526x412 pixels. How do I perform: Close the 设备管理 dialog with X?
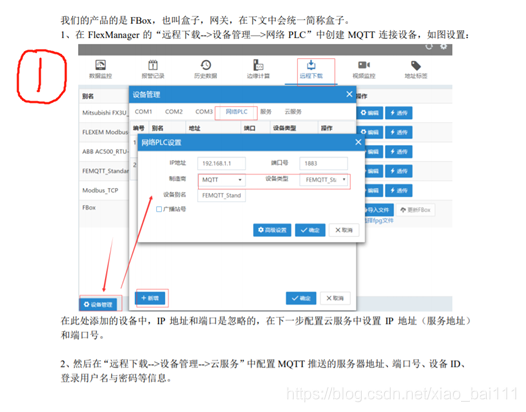click(349, 94)
